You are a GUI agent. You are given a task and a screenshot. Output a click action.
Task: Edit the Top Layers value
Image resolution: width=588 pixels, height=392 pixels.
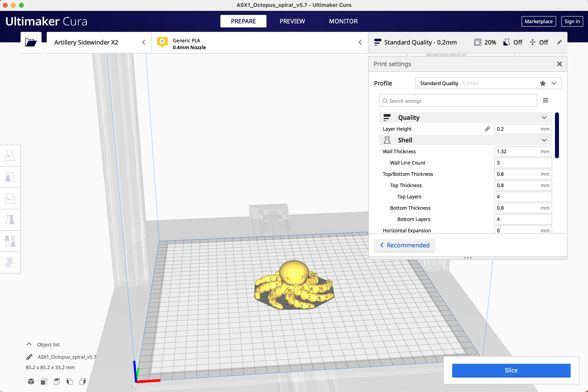pos(523,197)
